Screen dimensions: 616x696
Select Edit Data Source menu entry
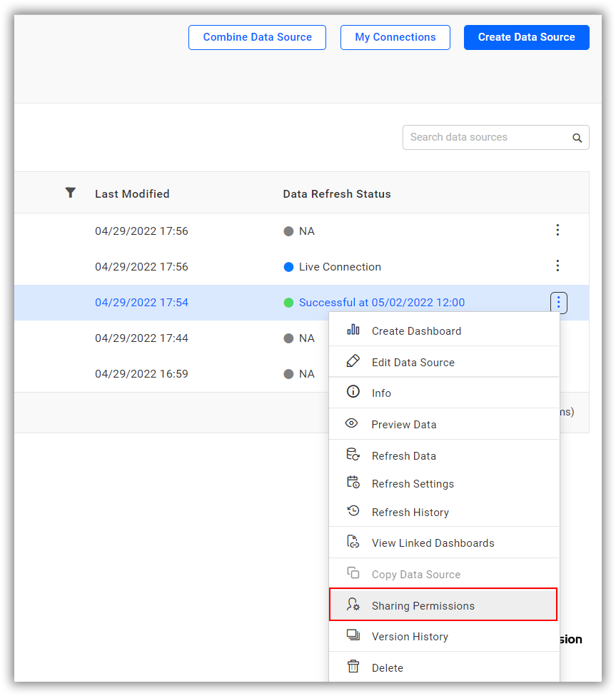point(444,362)
